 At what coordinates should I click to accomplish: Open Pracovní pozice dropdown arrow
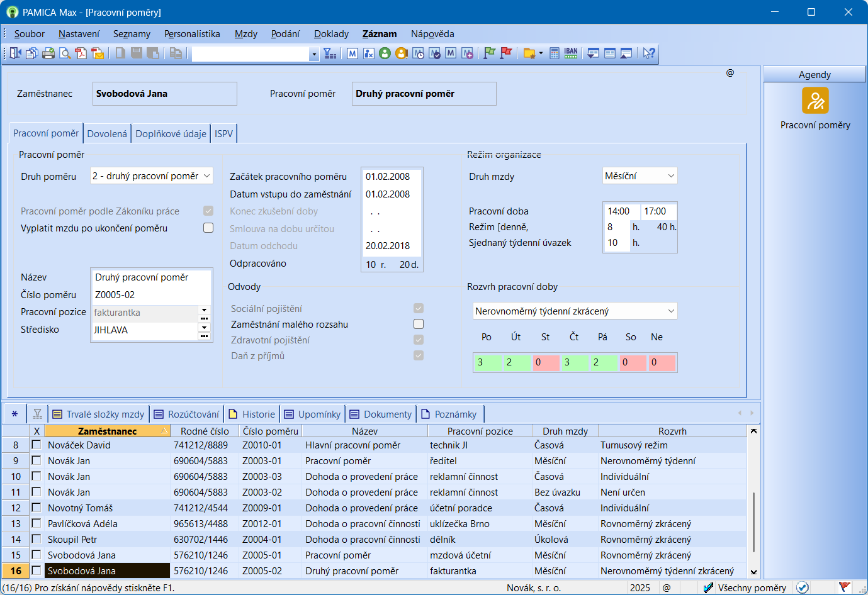(204, 309)
